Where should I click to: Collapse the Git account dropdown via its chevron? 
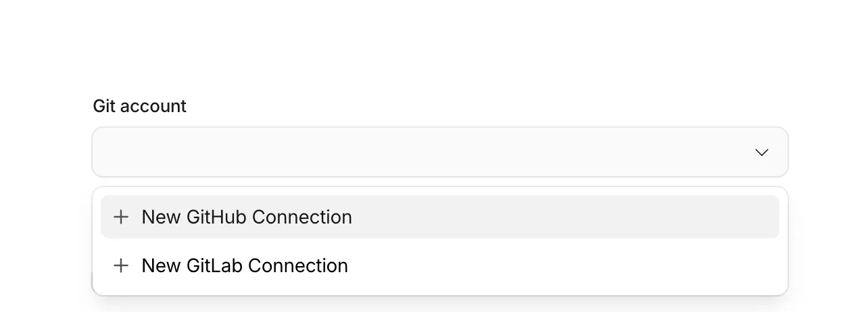click(x=761, y=153)
